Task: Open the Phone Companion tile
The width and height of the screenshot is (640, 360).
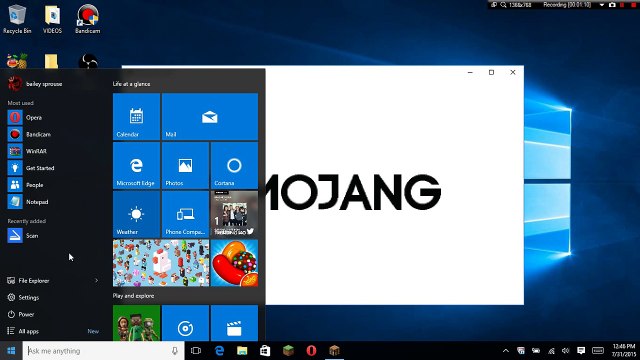Action: [x=185, y=214]
